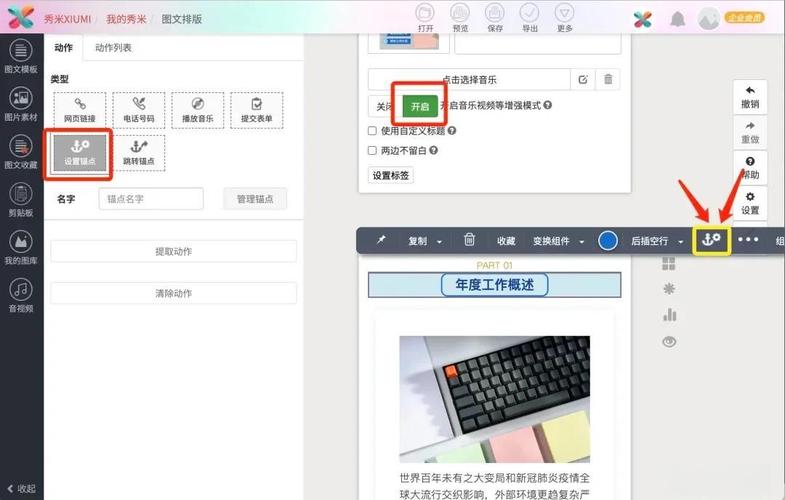This screenshot has height=500, width=785.
Task: Open the blue color swatch
Action: (608, 241)
